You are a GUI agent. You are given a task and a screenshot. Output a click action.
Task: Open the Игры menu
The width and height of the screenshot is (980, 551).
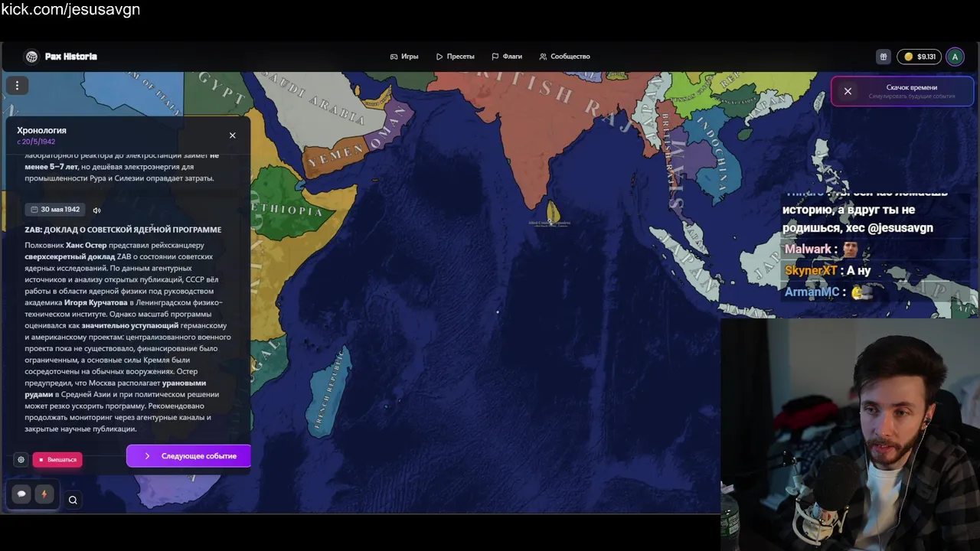pos(404,57)
